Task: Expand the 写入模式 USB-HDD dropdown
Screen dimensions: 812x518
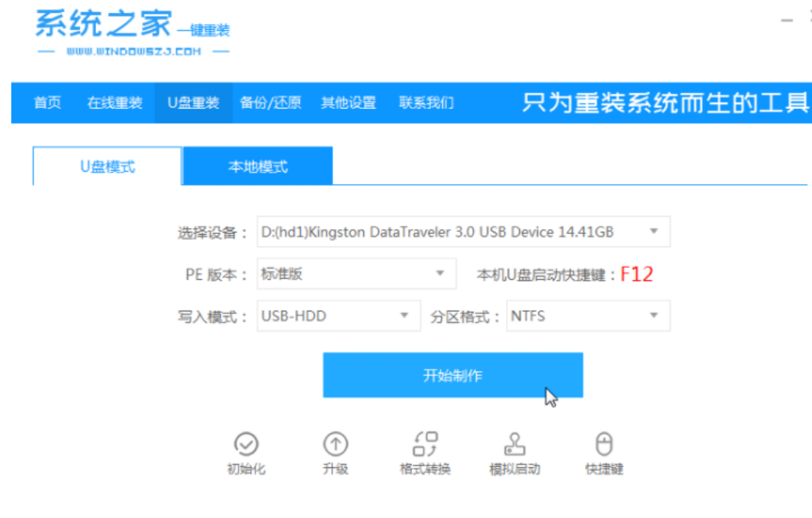Action: (338, 316)
